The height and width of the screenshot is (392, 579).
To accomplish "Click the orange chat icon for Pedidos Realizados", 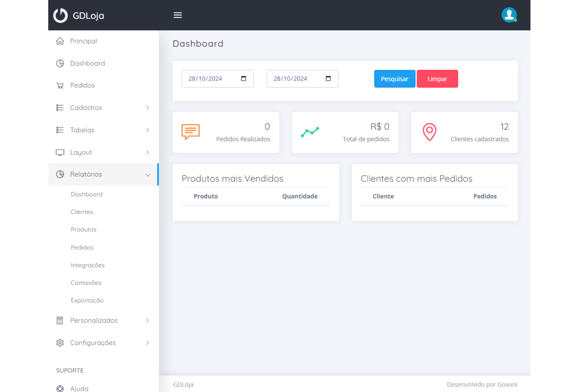I will 191,132.
